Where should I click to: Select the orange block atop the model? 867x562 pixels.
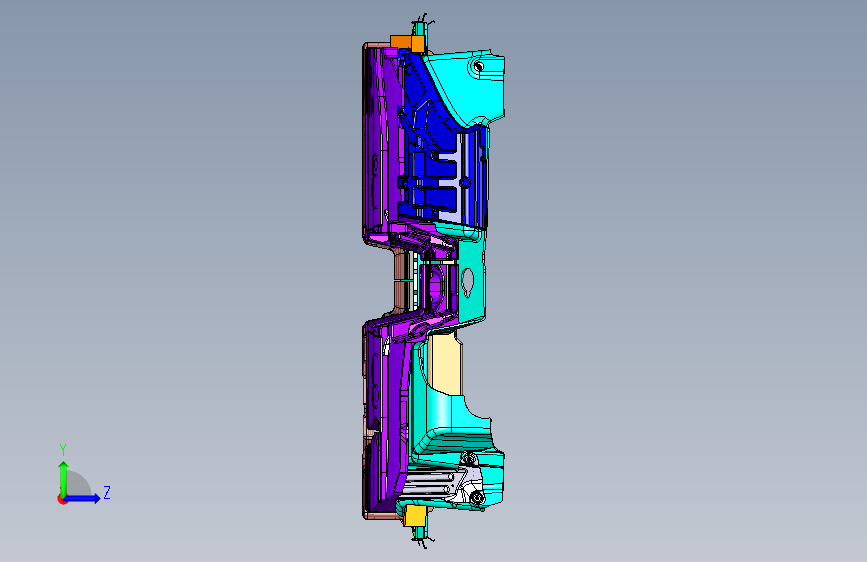(x=407, y=43)
